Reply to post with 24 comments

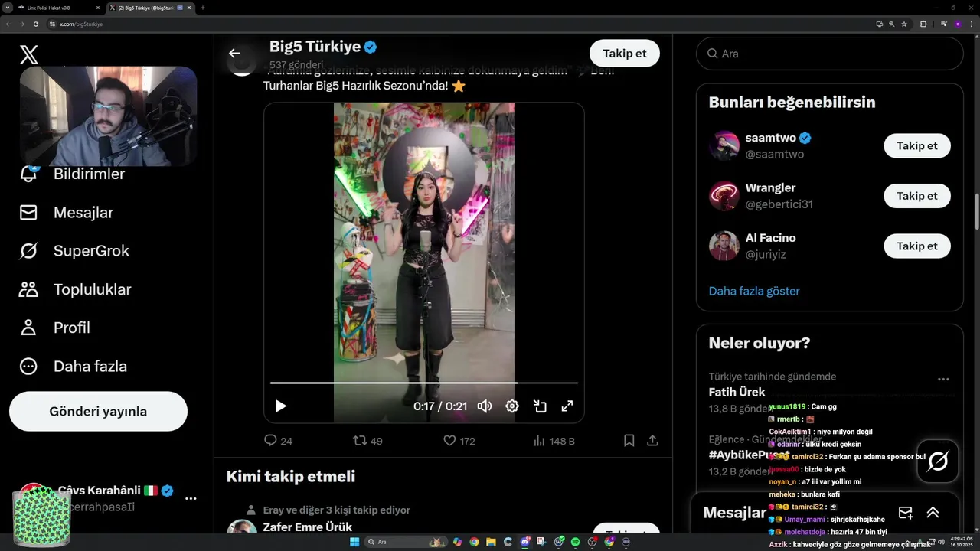point(278,441)
